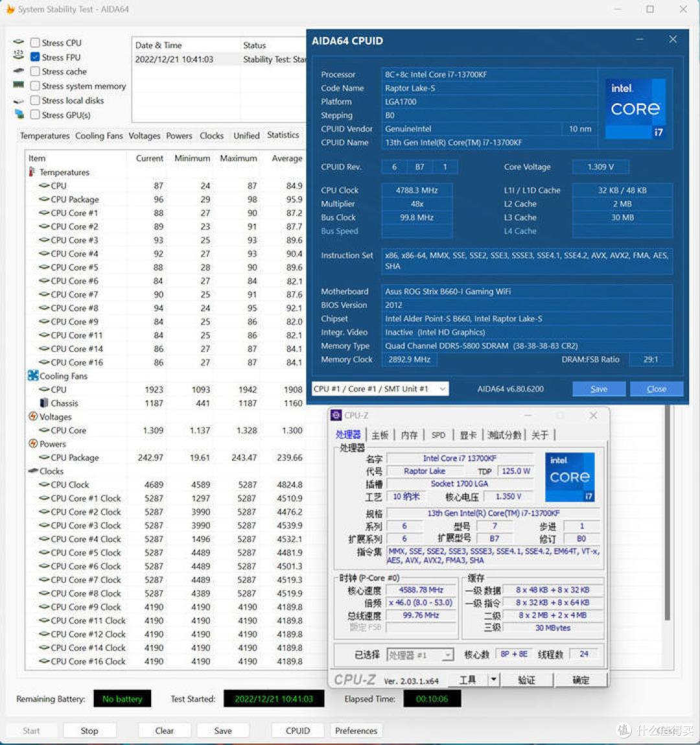
Task: Switch to the Temperatures tab
Action: 45,136
